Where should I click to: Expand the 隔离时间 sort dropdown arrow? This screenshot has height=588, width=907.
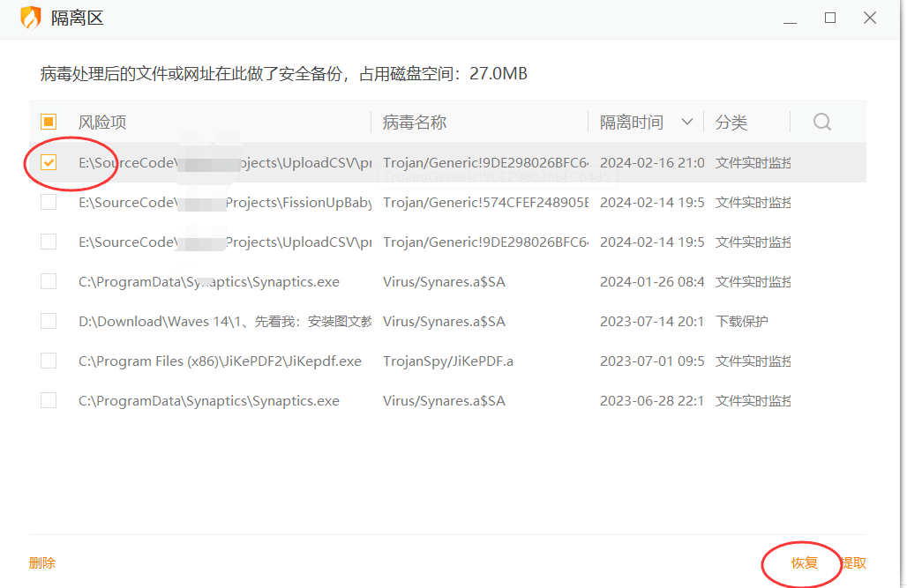click(x=687, y=123)
